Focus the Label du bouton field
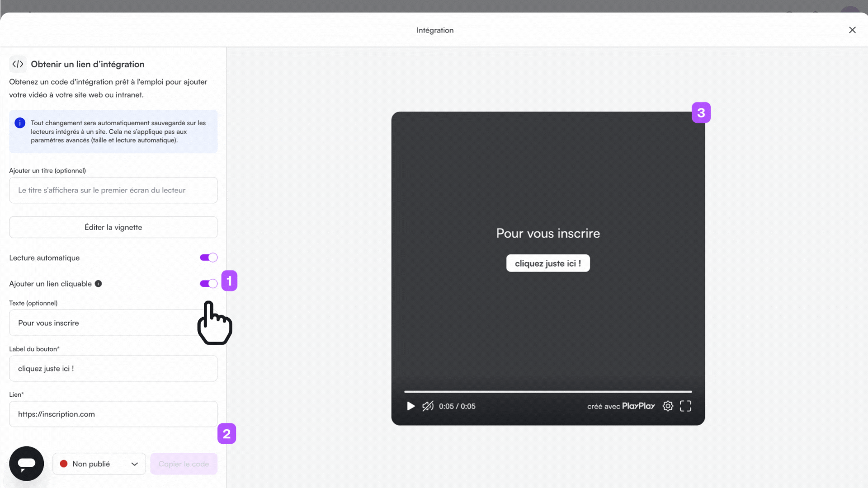 tap(113, 369)
